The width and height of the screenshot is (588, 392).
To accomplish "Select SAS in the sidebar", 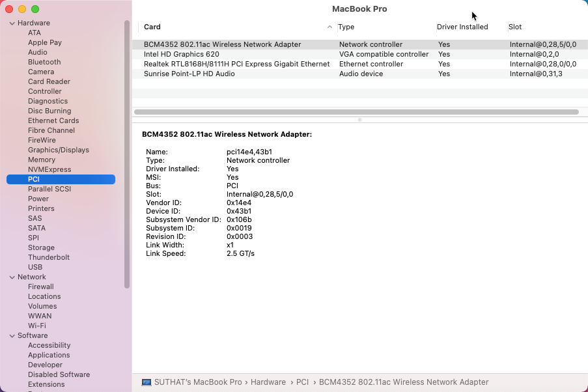I will tap(35, 218).
